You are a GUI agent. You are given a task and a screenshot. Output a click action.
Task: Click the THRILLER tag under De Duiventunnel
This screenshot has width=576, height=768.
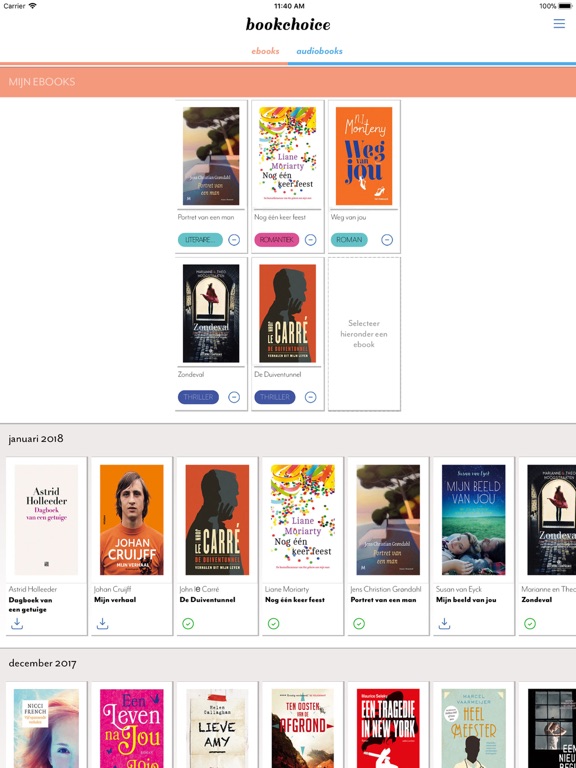pos(275,397)
